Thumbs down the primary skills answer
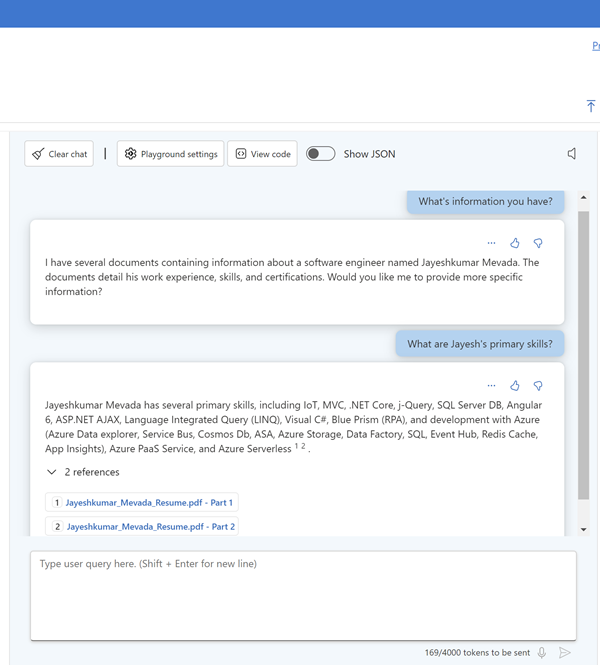 (538, 386)
